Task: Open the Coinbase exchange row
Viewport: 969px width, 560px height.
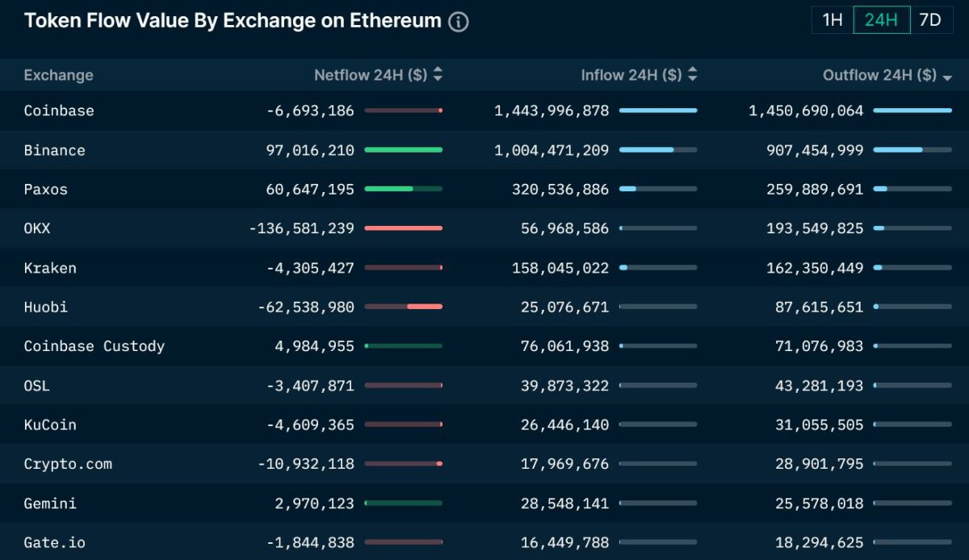Action: tap(59, 111)
